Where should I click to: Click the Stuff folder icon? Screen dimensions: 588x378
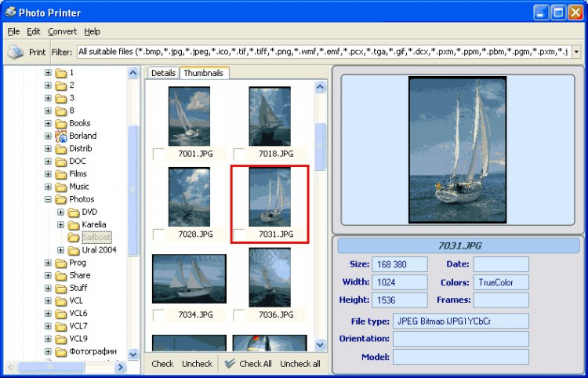61,289
